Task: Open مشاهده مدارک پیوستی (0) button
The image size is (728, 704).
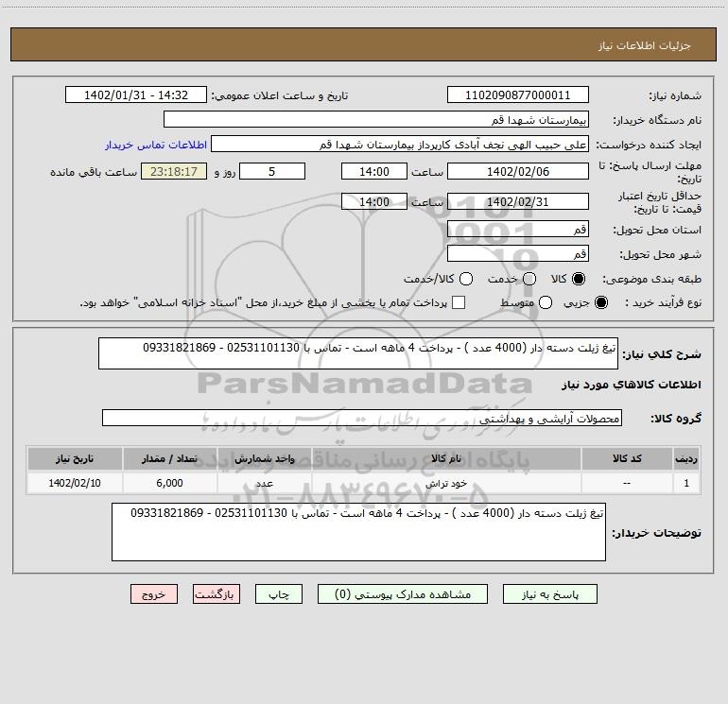Action: [403, 594]
